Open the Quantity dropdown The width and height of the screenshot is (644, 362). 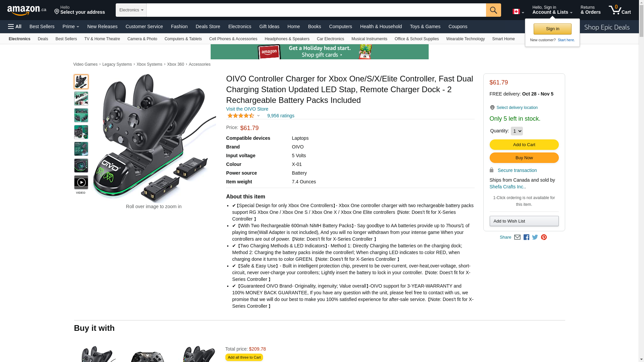coord(517,131)
